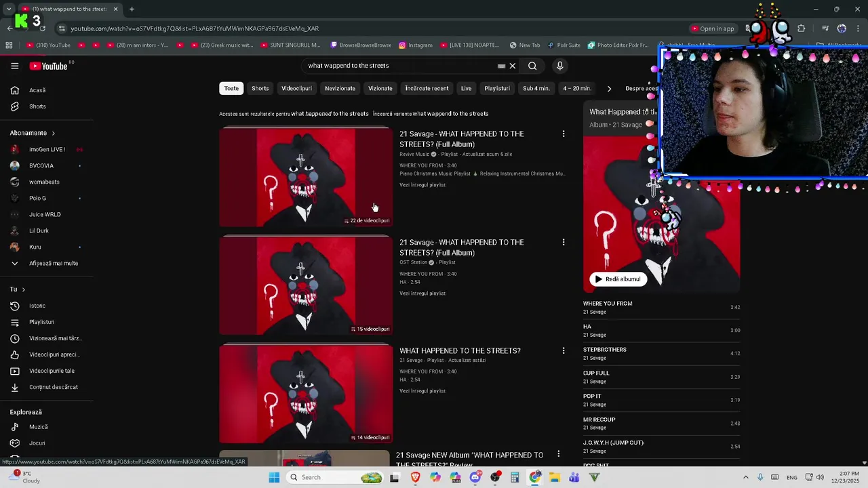Open options for NEW Album review result
The image size is (868, 488).
click(x=558, y=454)
